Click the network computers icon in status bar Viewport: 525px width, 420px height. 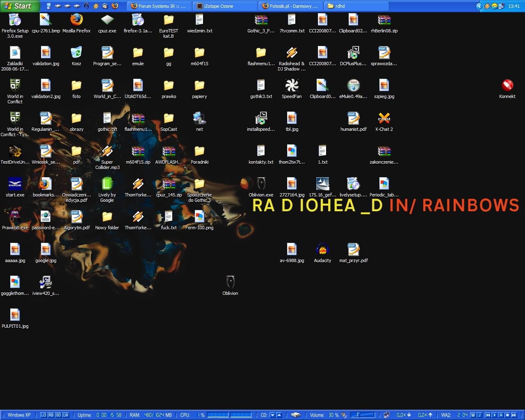[386, 415]
